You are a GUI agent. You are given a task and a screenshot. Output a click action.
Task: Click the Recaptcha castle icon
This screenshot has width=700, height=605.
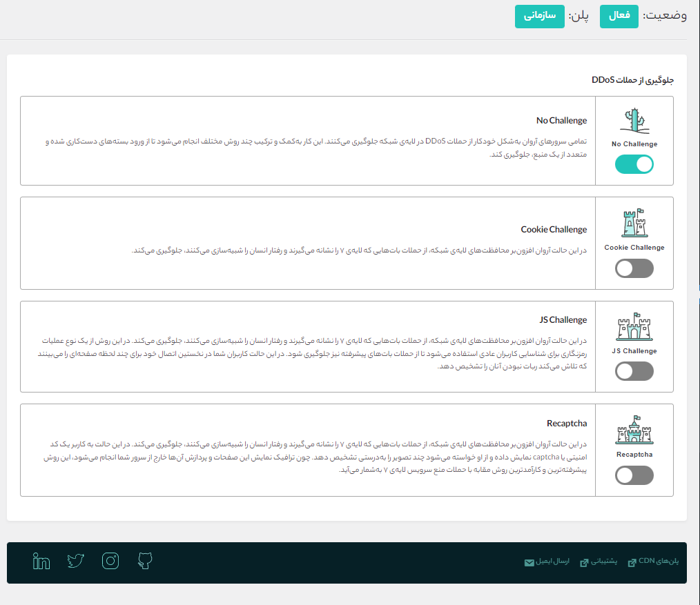[634, 431]
